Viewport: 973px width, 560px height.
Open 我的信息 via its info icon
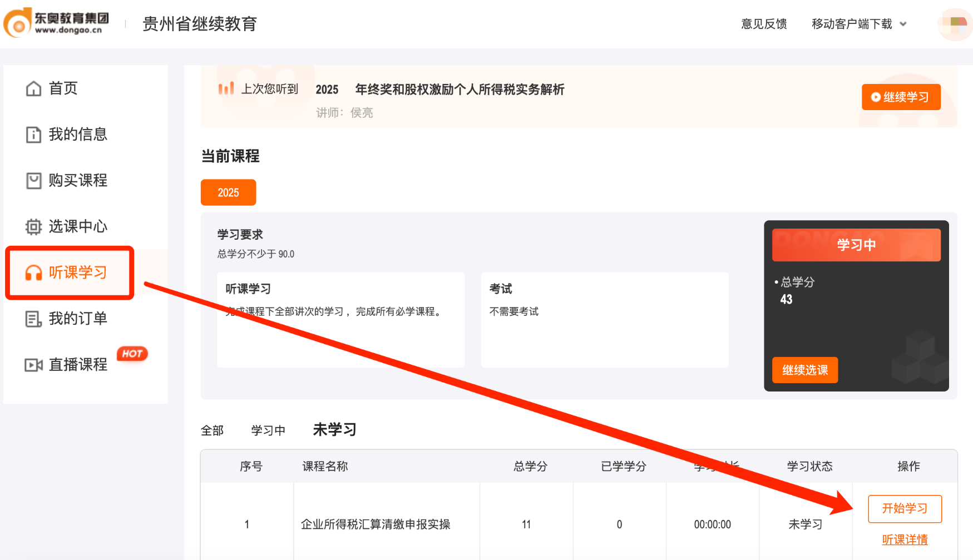coord(33,134)
